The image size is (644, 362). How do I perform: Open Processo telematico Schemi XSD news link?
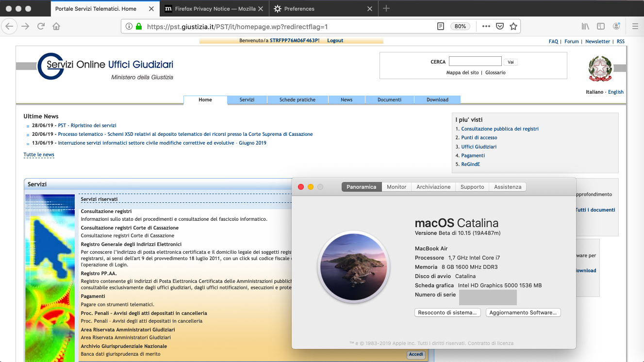tap(185, 134)
